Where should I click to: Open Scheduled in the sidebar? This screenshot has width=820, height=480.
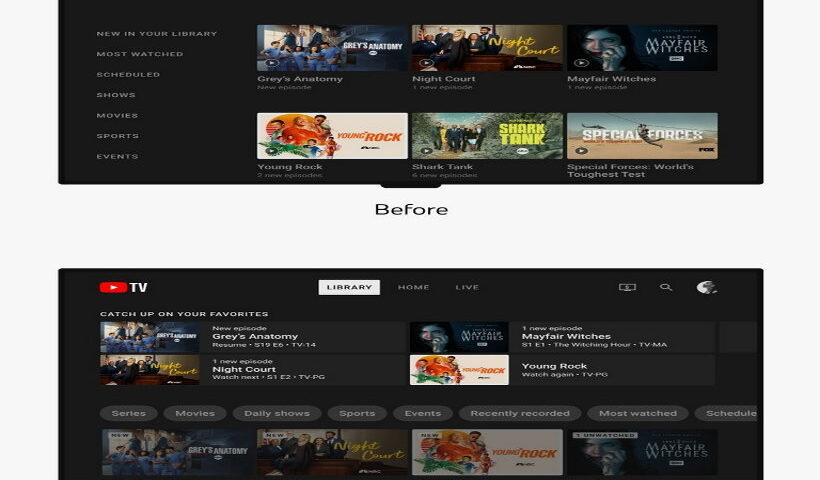click(x=128, y=74)
